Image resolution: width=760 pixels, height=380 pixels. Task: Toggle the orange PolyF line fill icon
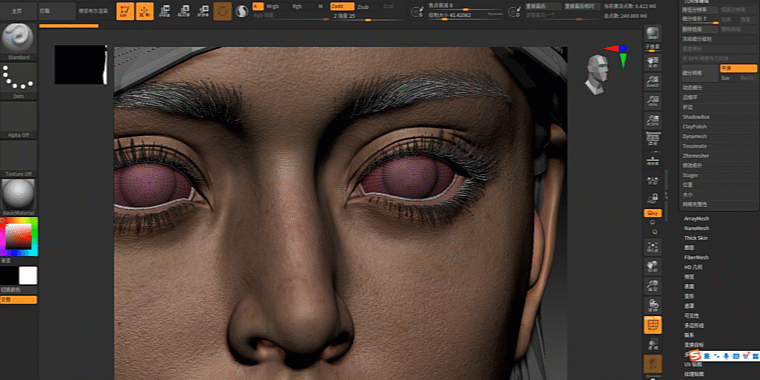[x=652, y=325]
